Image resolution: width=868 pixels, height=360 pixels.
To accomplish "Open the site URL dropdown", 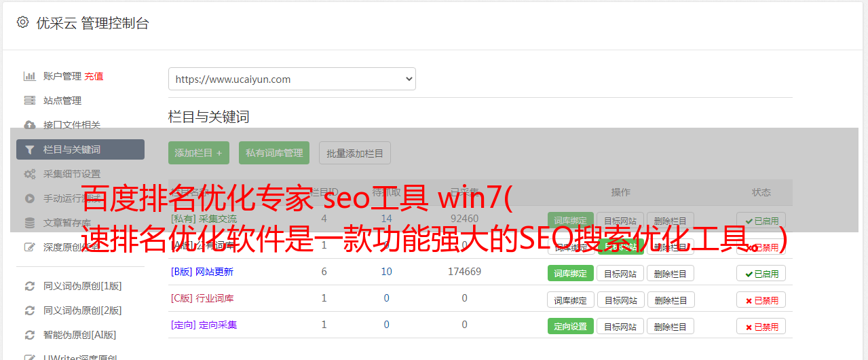I will 292,79.
